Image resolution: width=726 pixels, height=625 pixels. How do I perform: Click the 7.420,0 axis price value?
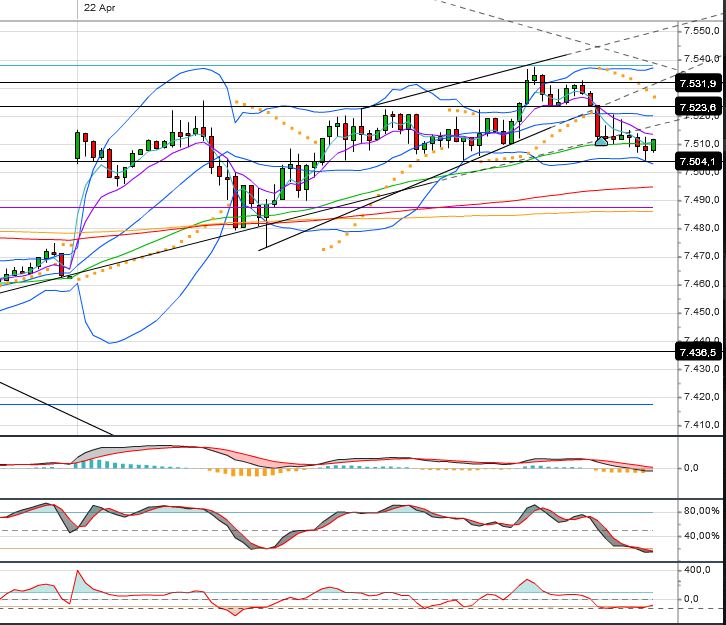[x=701, y=397]
